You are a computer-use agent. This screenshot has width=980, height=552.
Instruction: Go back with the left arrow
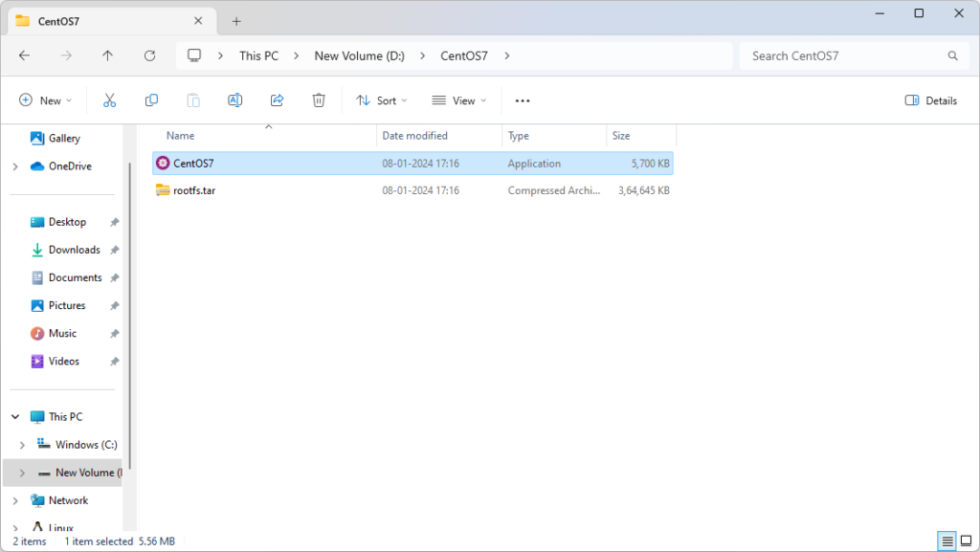(x=24, y=55)
